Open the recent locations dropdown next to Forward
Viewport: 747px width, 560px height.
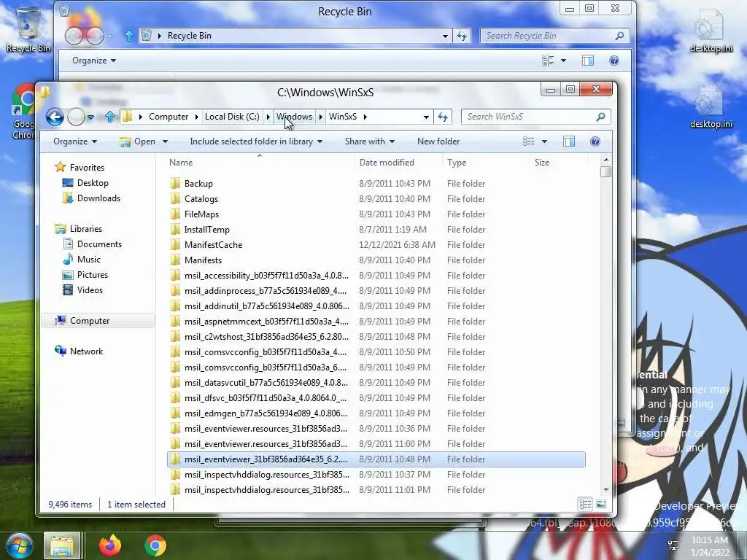point(90,117)
